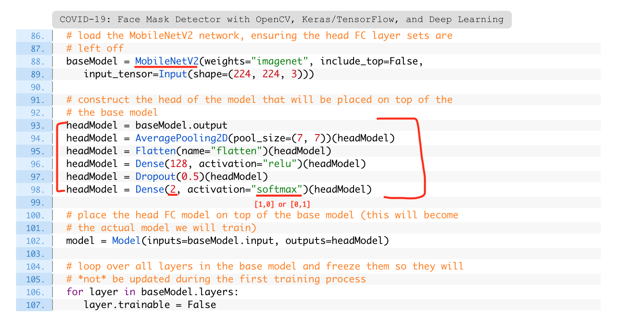Click the "flatten" name string
The width and height of the screenshot is (644, 326).
[236, 151]
